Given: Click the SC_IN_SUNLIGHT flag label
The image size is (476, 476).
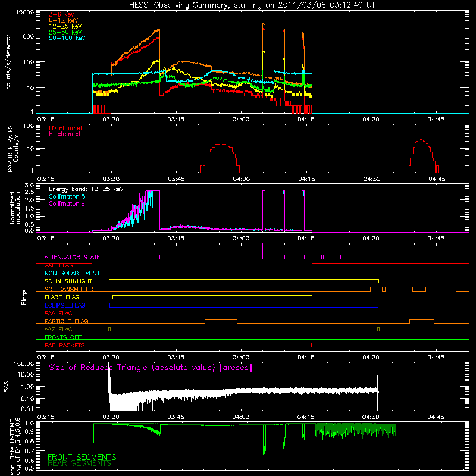Looking at the screenshot, I should [68, 281].
